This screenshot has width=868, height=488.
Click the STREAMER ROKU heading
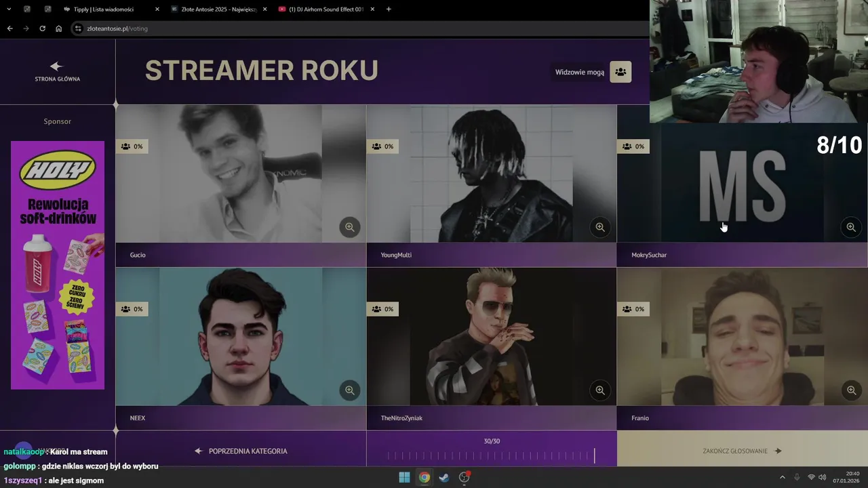point(262,70)
